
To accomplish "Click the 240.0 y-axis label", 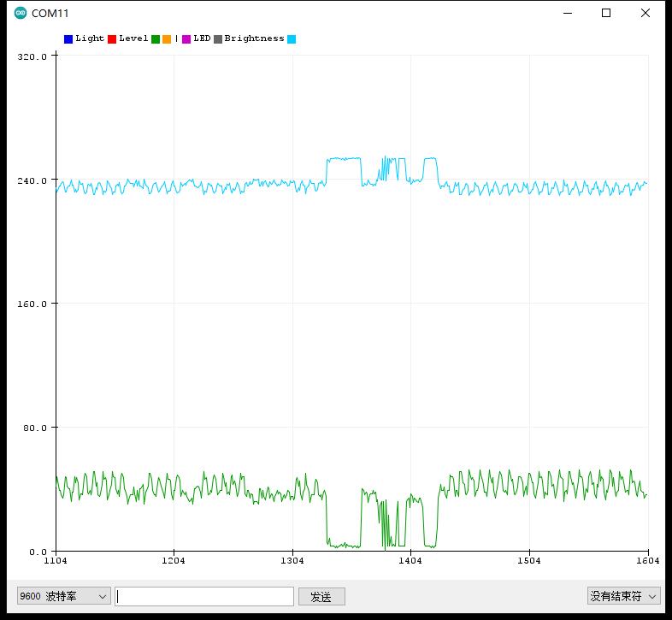I will point(32,180).
